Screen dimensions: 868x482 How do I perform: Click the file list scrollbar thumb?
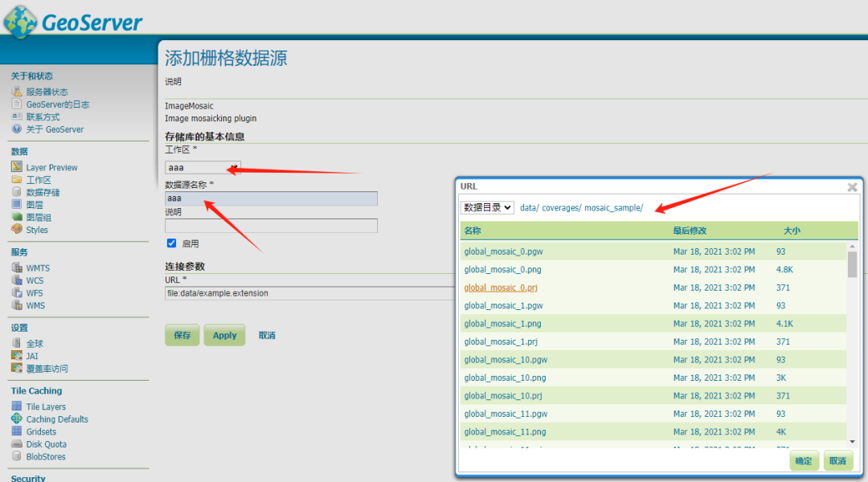point(853,264)
